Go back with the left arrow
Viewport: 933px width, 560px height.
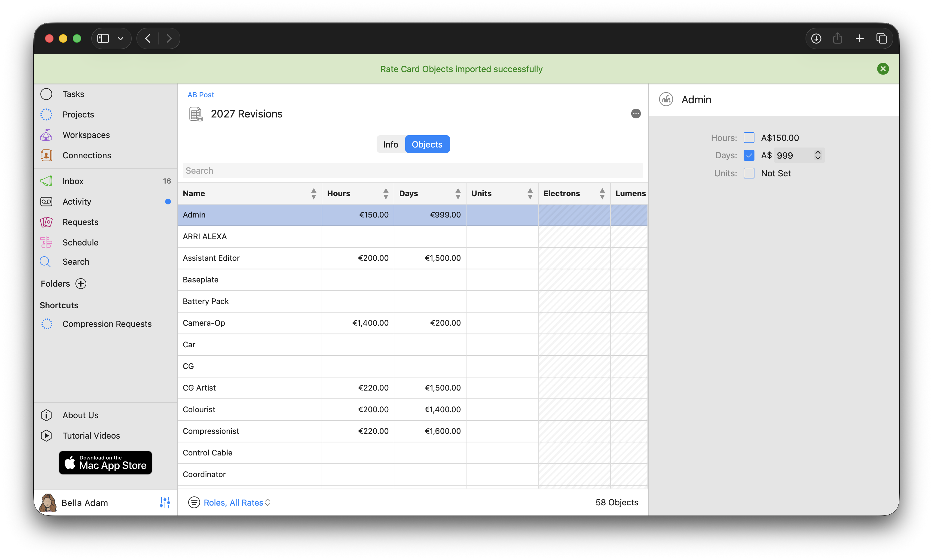tap(148, 38)
